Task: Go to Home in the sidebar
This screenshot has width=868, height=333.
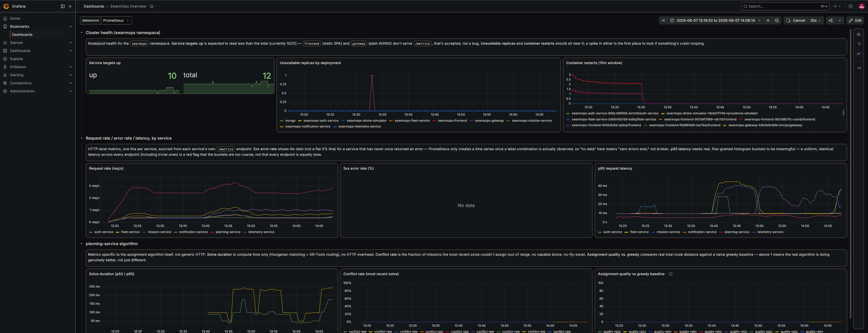Action: (x=15, y=18)
